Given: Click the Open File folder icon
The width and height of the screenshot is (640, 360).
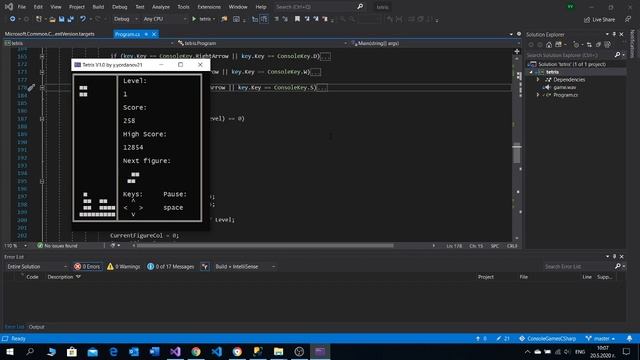Looking at the screenshot, I should (52, 19).
